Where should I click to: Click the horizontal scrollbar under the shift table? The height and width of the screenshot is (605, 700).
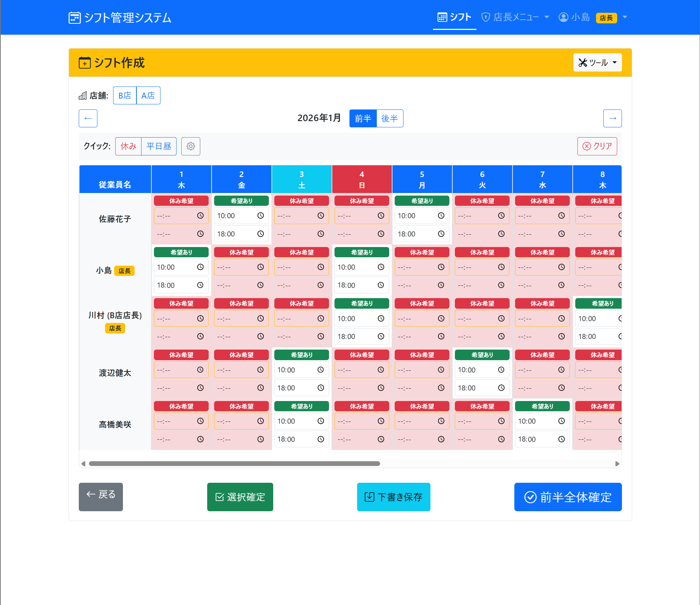pyautogui.click(x=234, y=464)
